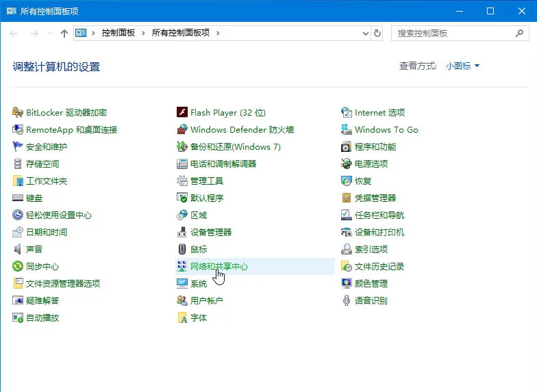This screenshot has height=392, width=537.
Task: Click the 同步中心 green icon
Action: 18,266
